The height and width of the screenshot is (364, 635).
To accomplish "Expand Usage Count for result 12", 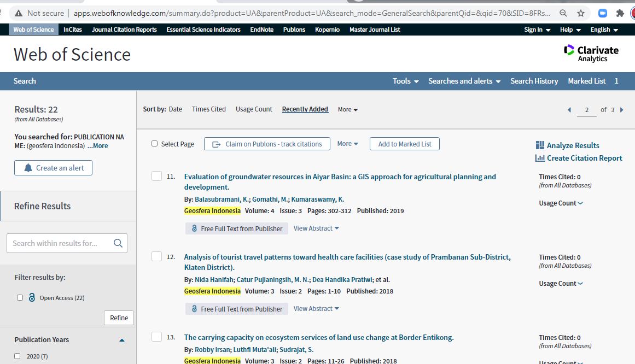I will 561,284.
